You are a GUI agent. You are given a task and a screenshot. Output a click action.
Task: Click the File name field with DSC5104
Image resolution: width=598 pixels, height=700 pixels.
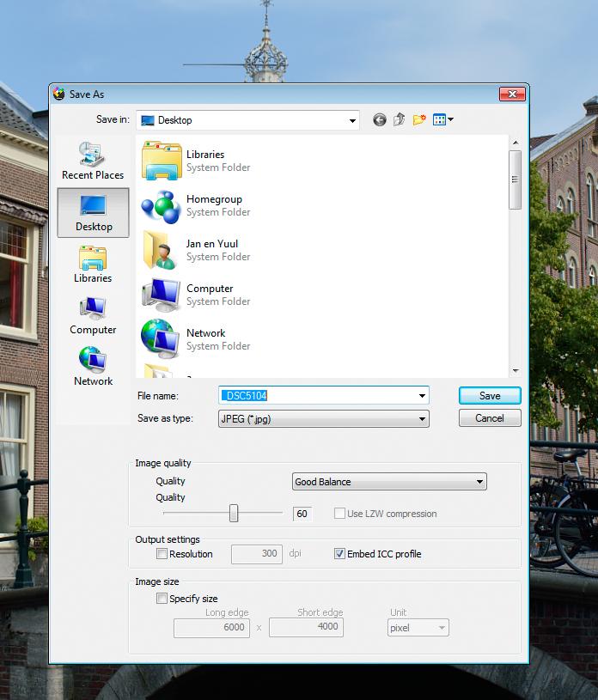click(x=323, y=396)
